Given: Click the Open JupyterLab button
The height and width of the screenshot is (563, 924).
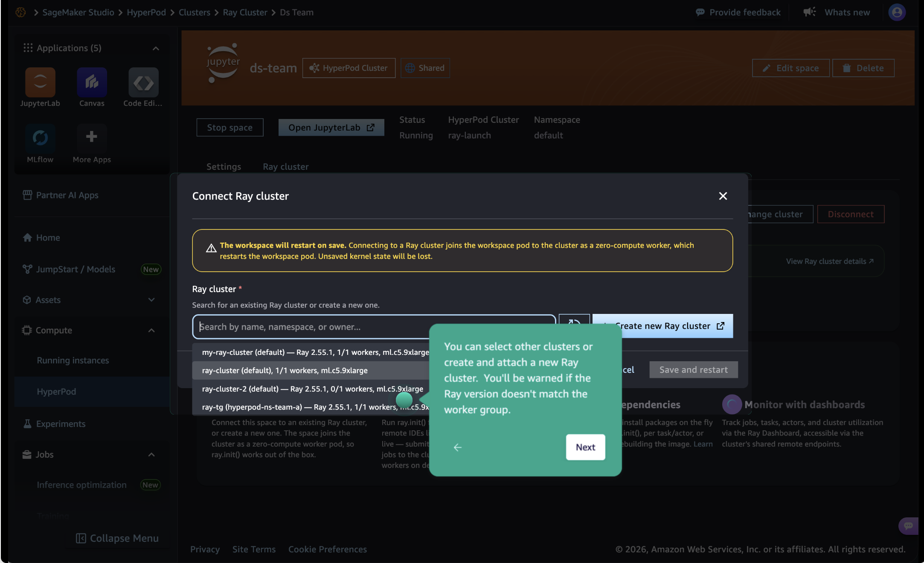Looking at the screenshot, I should click(x=331, y=128).
